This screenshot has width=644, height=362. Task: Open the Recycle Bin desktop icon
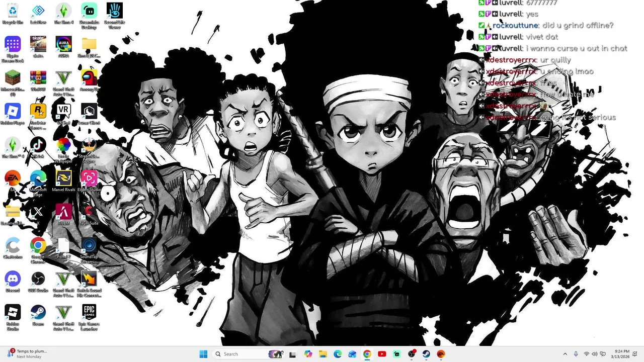[13, 14]
